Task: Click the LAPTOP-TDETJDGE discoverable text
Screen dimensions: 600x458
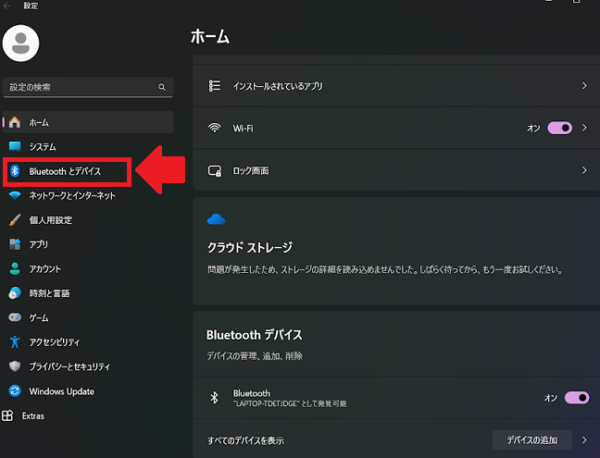Action: [x=290, y=404]
